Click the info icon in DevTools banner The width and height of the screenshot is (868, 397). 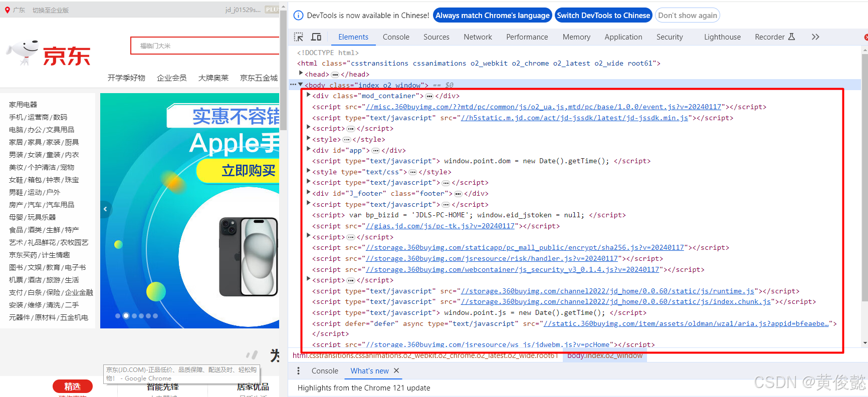pyautogui.click(x=298, y=16)
